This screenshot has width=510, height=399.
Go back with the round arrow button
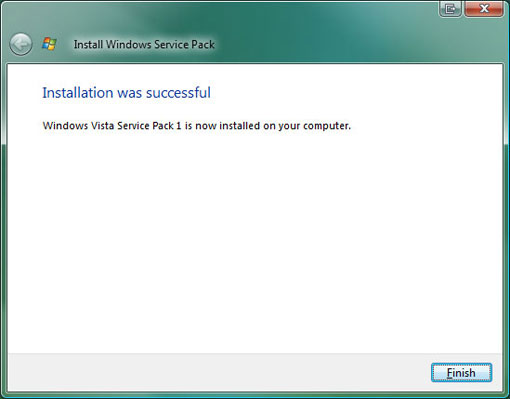coord(21,44)
